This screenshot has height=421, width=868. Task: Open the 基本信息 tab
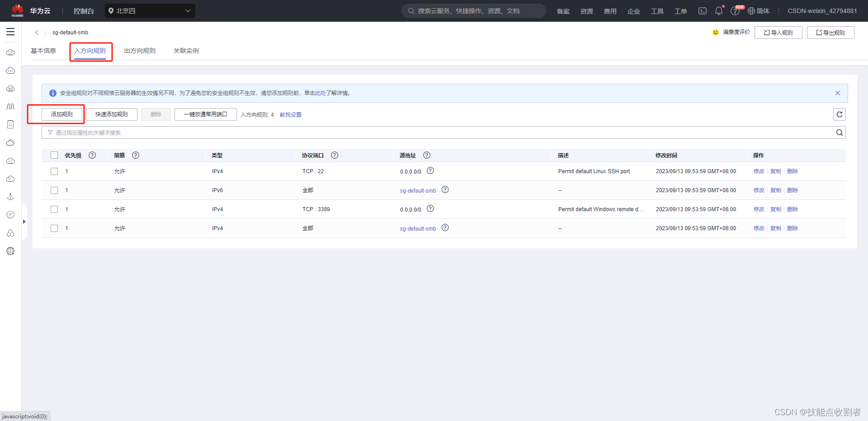click(x=43, y=51)
